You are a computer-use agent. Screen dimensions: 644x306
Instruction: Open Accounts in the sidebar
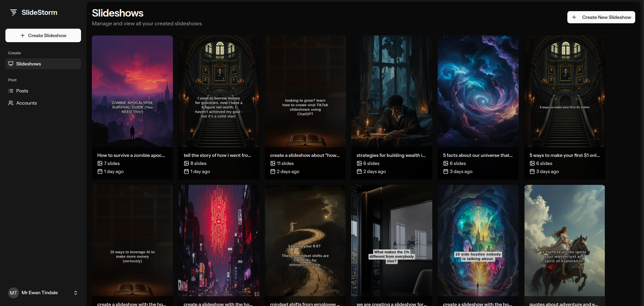[43, 103]
